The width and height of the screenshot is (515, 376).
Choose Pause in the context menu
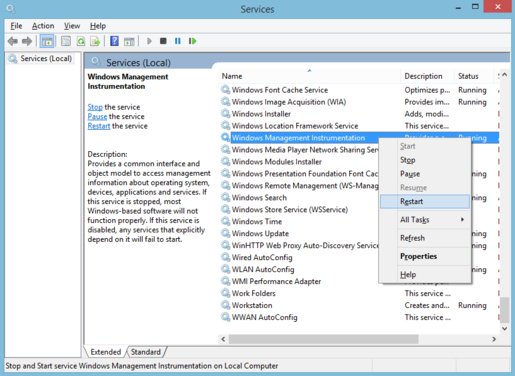point(425,174)
